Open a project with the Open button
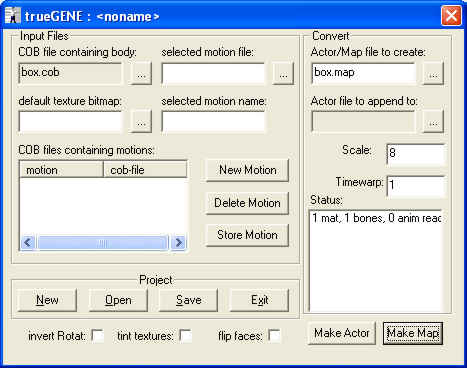 pyautogui.click(x=118, y=300)
